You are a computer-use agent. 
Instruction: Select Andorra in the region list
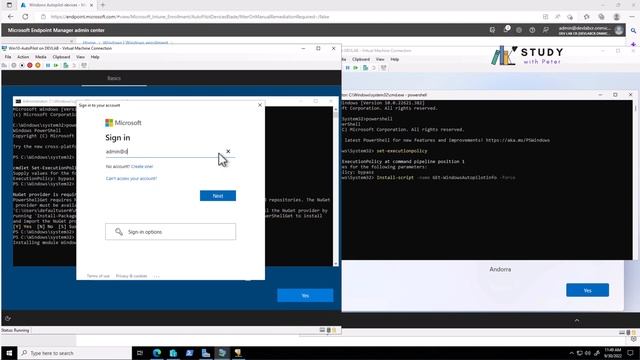pos(500,269)
